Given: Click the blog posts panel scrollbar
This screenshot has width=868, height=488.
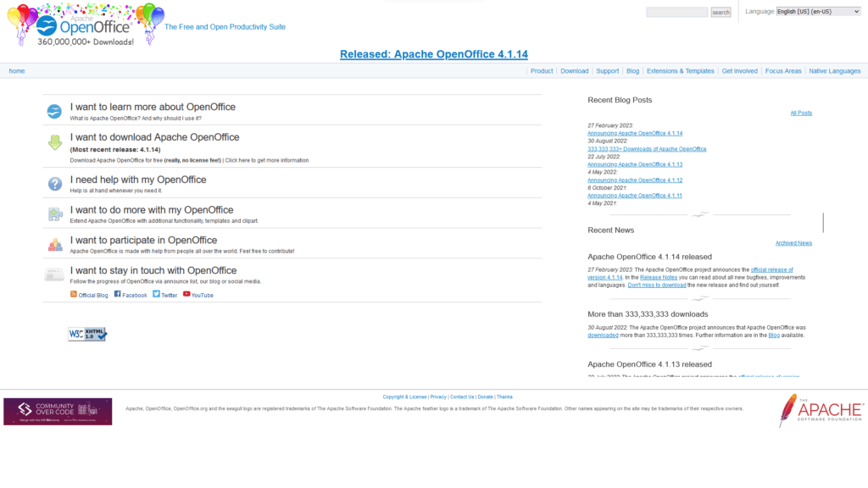Looking at the screenshot, I should pyautogui.click(x=823, y=223).
